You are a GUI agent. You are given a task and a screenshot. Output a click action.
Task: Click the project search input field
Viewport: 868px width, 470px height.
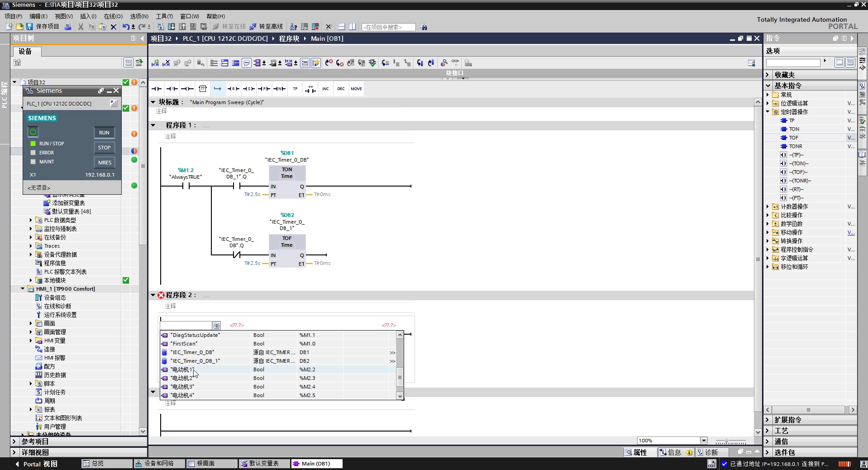[x=388, y=27]
